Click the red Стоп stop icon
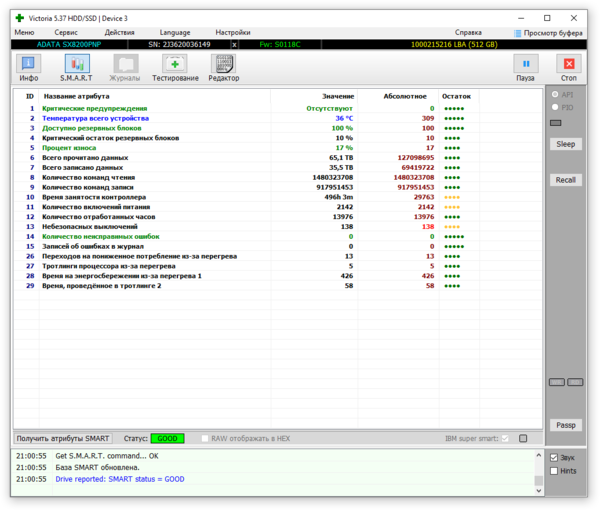600x510 pixels. (x=569, y=68)
